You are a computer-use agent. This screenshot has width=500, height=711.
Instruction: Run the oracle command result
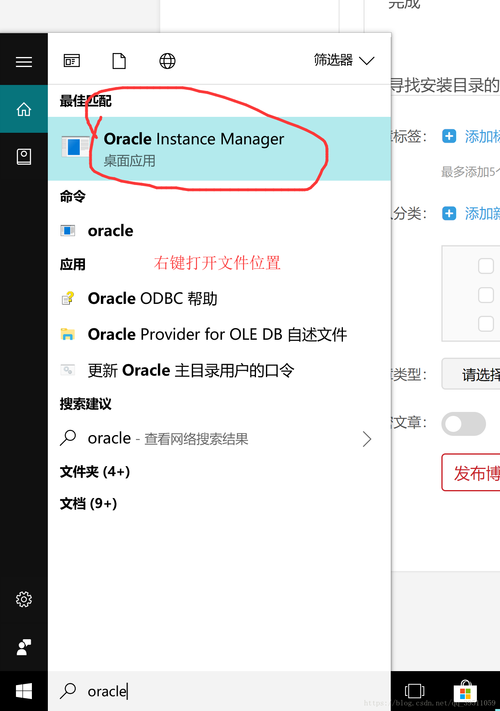pyautogui.click(x=219, y=231)
